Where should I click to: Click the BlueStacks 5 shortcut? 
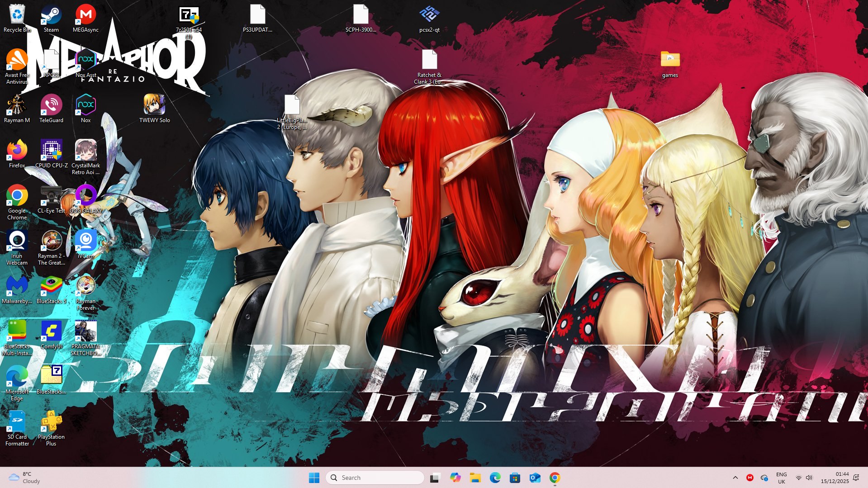(51, 290)
